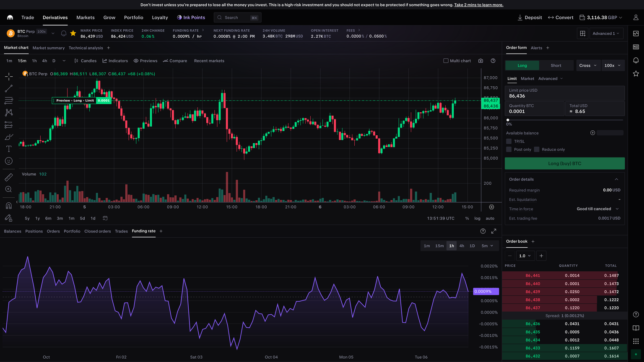The width and height of the screenshot is (644, 362).
Task: Open the layout grid selector
Action: pos(583,34)
